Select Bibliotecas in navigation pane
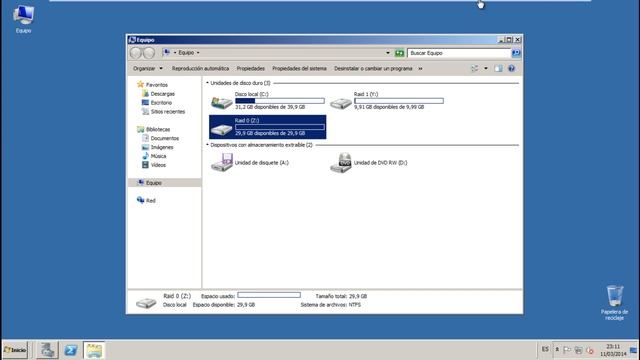This screenshot has width=640, height=360. click(x=158, y=129)
